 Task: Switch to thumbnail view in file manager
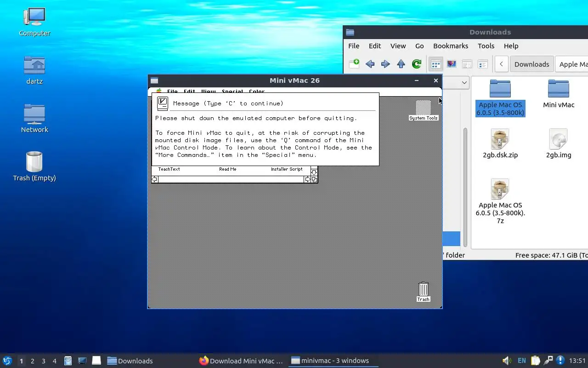coord(452,64)
